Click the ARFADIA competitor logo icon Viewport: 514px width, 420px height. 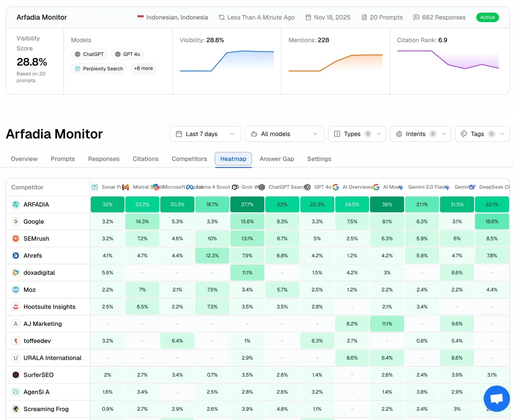(x=16, y=204)
